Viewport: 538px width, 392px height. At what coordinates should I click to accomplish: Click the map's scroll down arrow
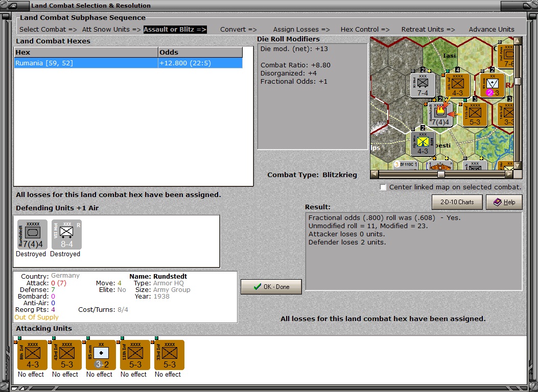pos(518,166)
